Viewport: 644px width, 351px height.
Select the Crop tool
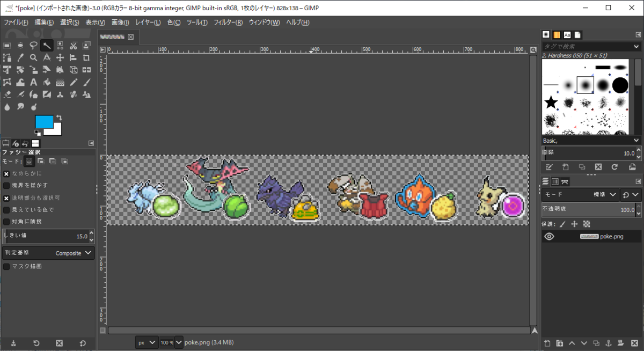86,58
